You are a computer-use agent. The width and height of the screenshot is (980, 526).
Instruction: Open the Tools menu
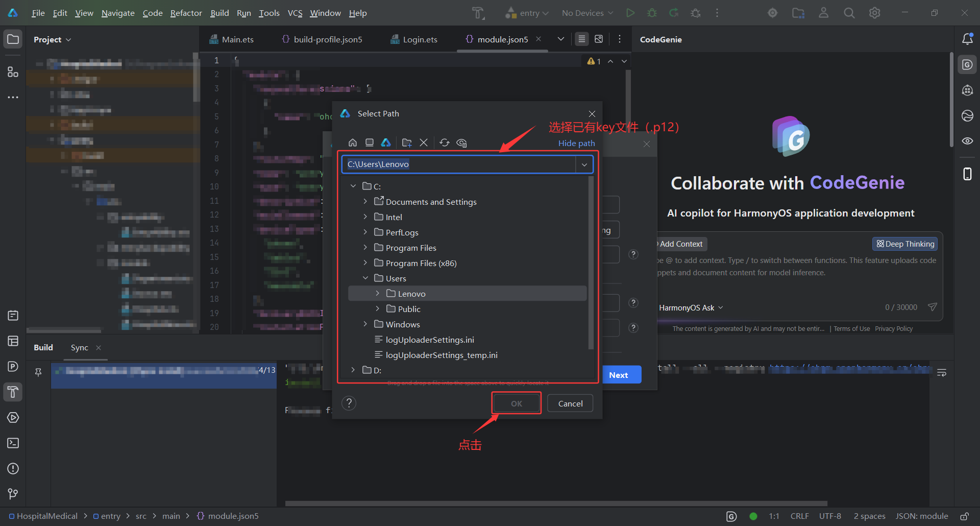269,13
